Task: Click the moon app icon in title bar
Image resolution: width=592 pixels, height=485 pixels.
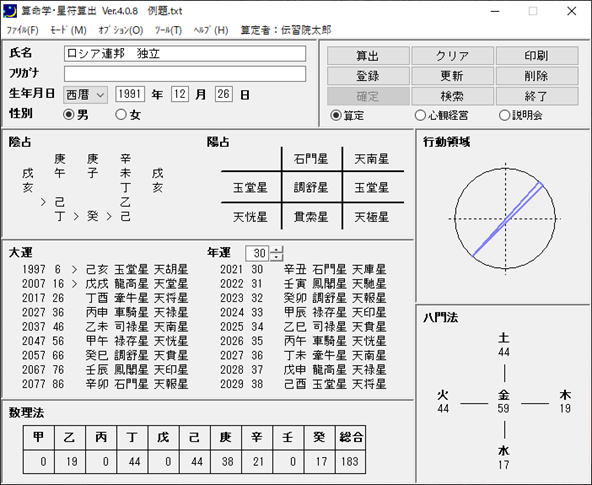Action: 10,11
